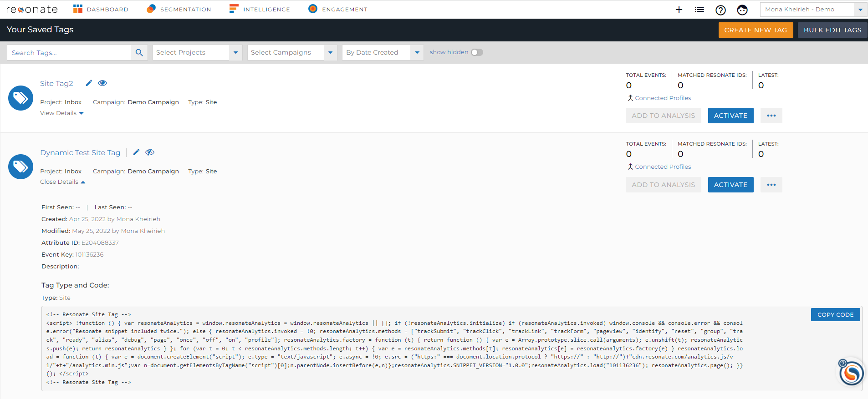This screenshot has width=868, height=399.
Task: Click the plus add icon in header
Action: pyautogui.click(x=679, y=10)
